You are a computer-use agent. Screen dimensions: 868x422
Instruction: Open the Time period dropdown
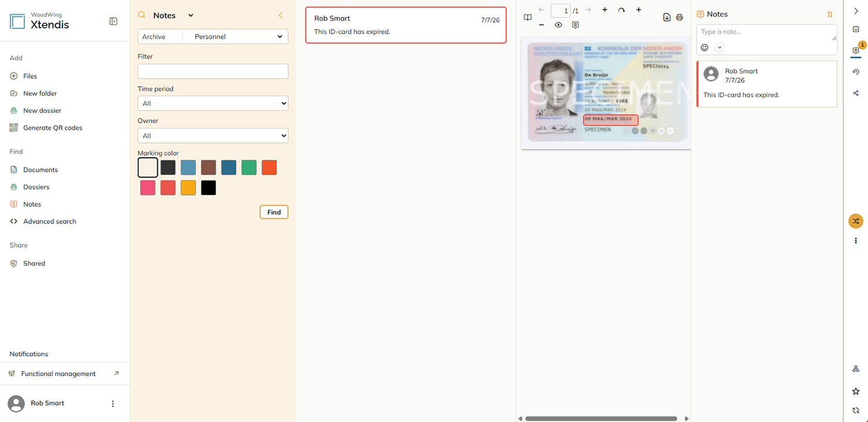pyautogui.click(x=213, y=103)
